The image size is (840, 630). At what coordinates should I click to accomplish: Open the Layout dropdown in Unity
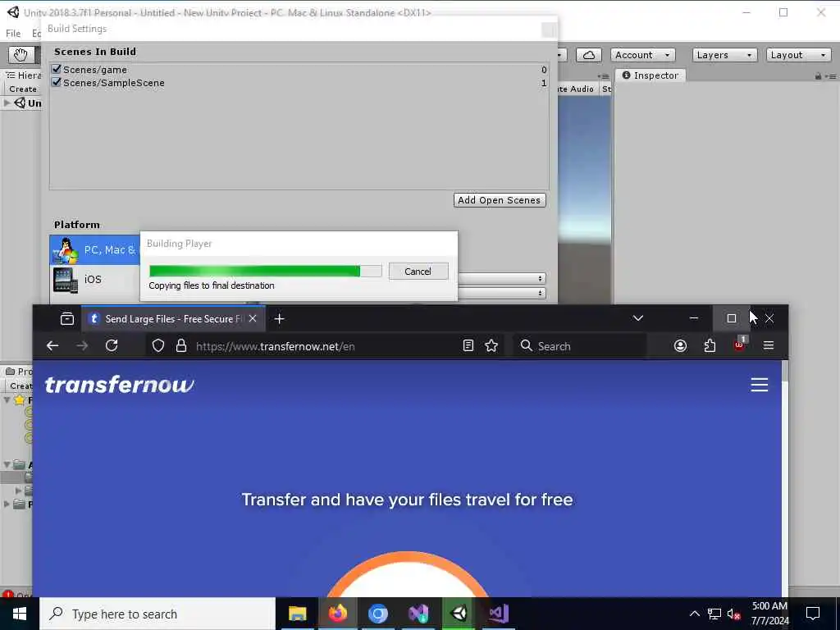coord(798,55)
